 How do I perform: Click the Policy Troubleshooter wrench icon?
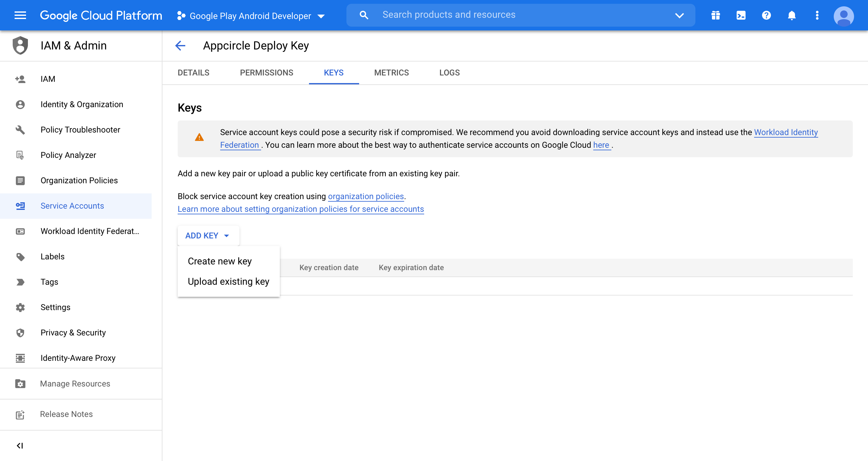[20, 130]
